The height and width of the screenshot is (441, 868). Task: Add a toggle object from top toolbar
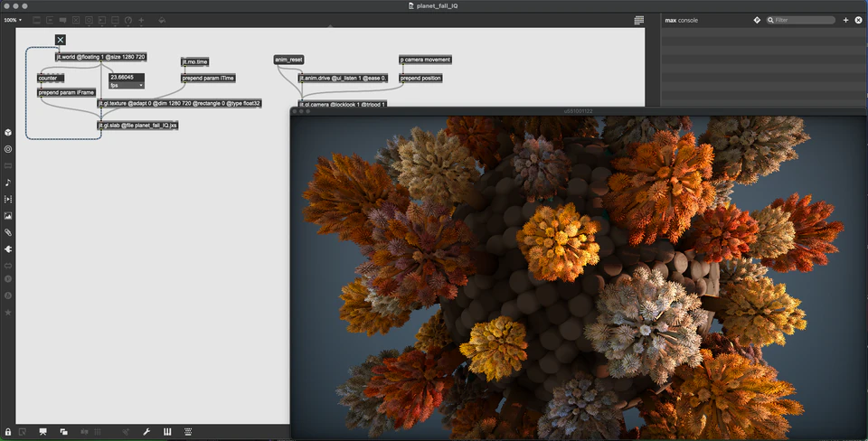pos(76,20)
